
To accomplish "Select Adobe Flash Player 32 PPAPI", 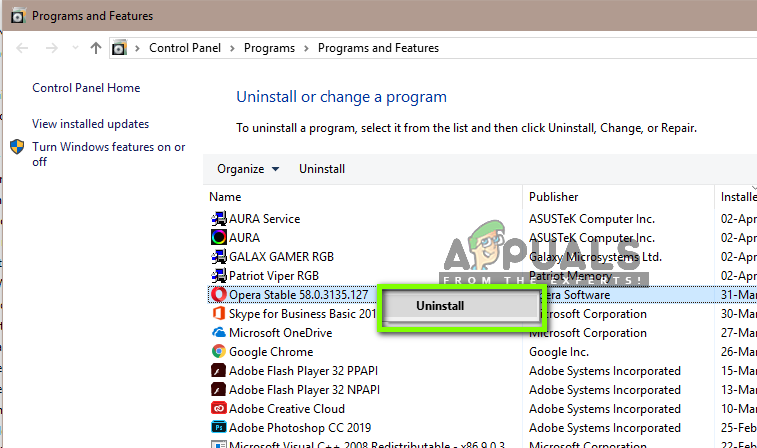I will pyautogui.click(x=303, y=371).
